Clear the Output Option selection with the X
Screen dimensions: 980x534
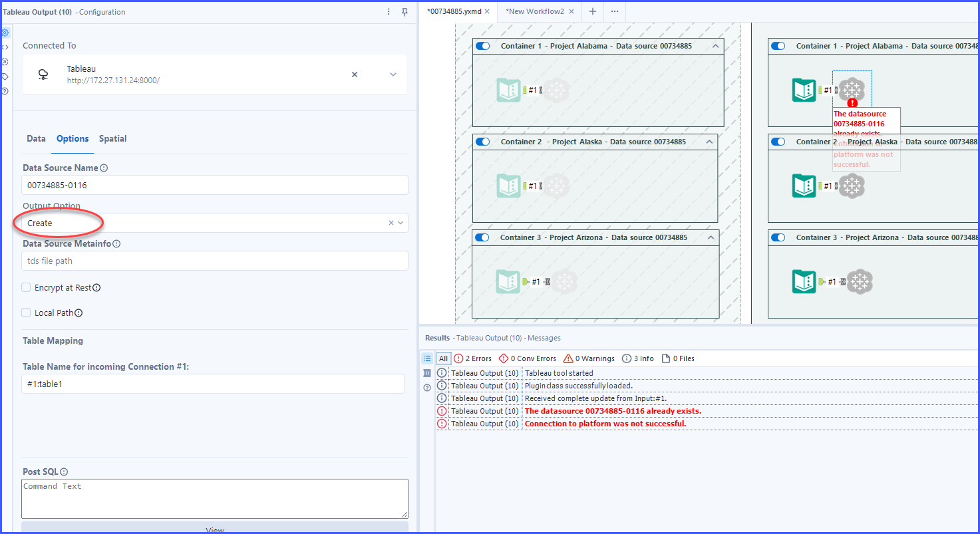tap(391, 223)
